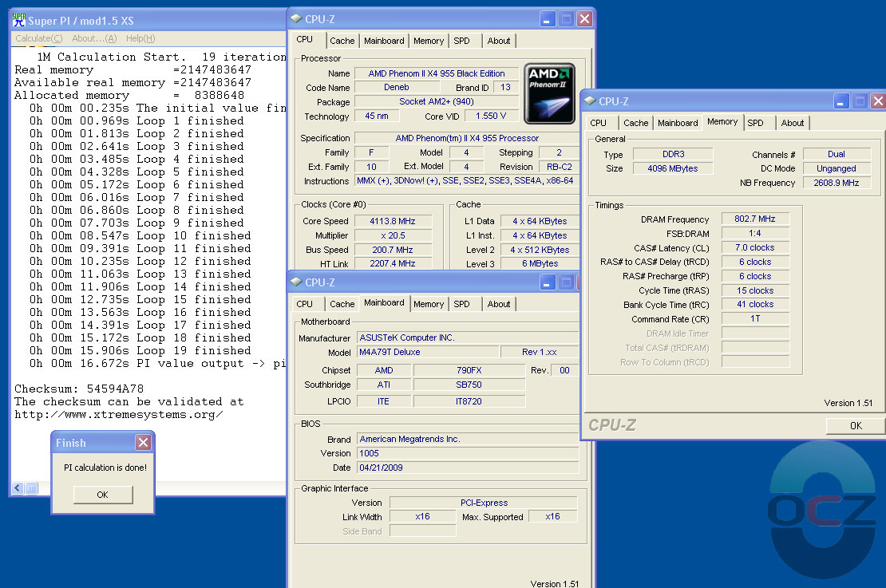Open About tab in top CPU-Z window
Viewport: 886px width, 588px height.
pyautogui.click(x=498, y=41)
